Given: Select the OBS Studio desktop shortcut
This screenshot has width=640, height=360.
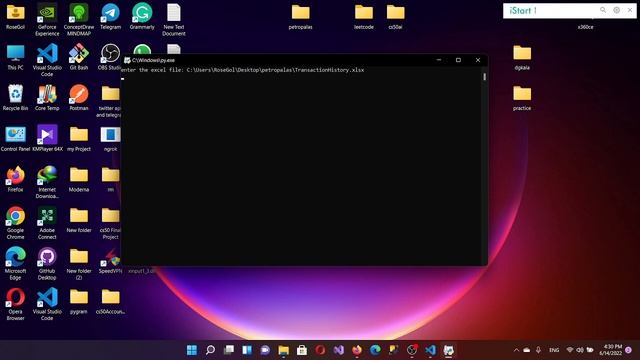Looking at the screenshot, I should pos(109,57).
